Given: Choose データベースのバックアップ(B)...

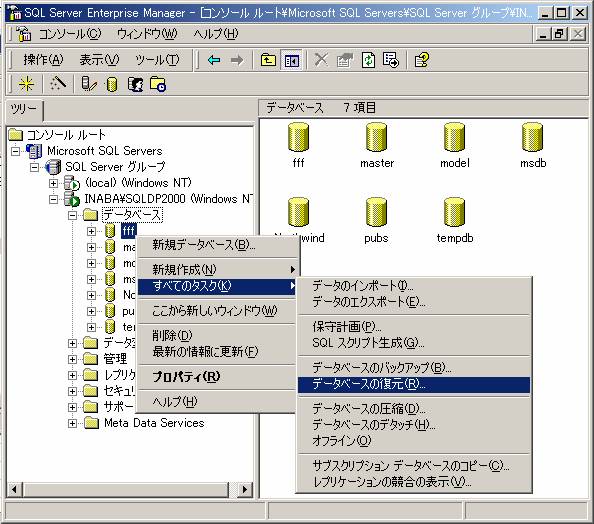Looking at the screenshot, I should (x=414, y=368).
